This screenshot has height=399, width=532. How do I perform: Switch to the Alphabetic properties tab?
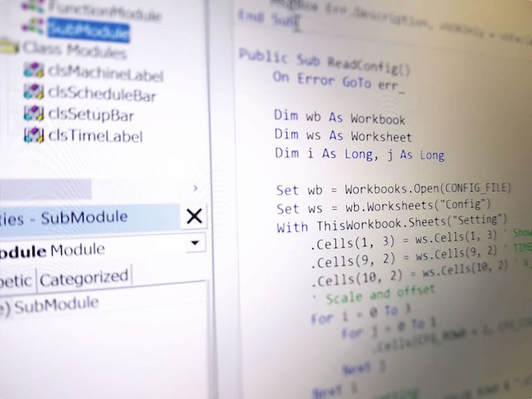click(16, 281)
